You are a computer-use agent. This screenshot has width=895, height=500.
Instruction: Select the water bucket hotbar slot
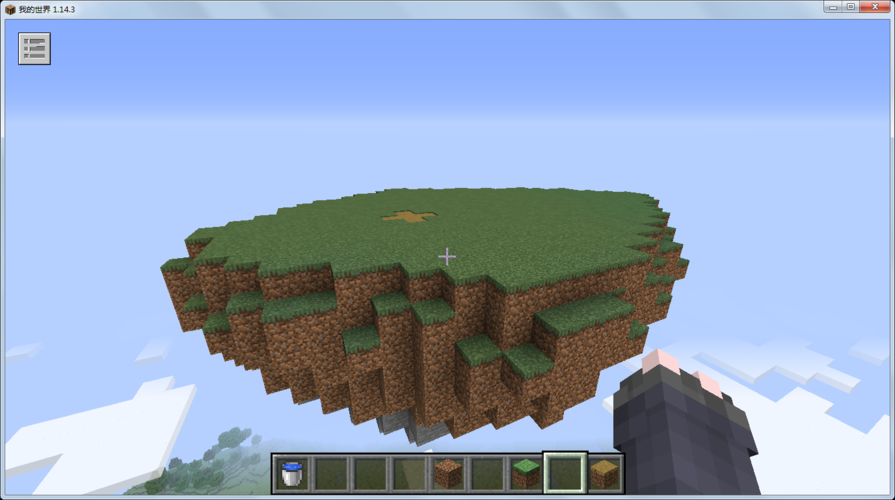[x=292, y=474]
